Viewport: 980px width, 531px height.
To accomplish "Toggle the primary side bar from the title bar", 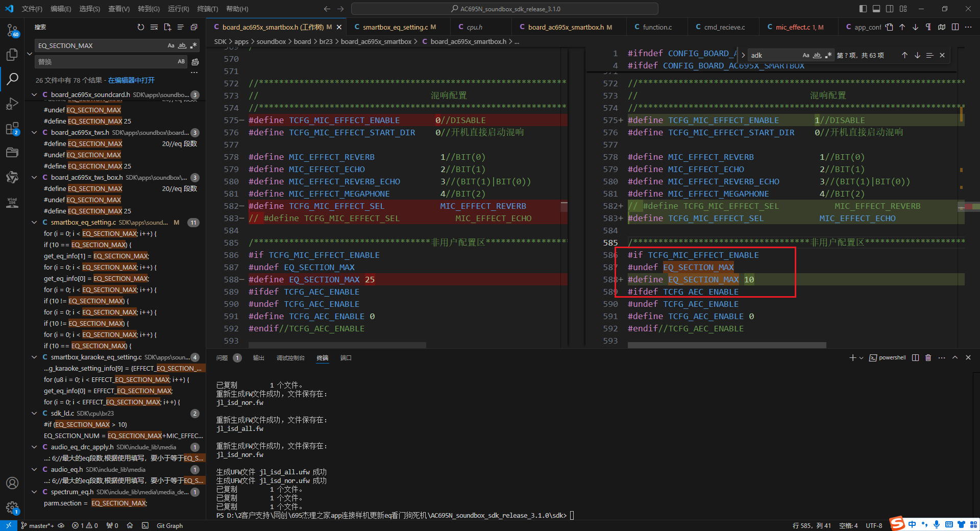I will (x=863, y=9).
